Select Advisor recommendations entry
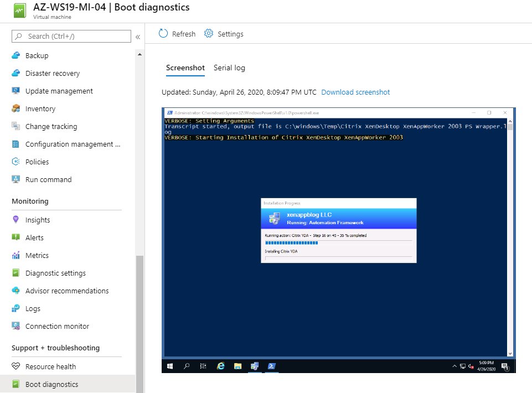Image resolution: width=532 pixels, height=393 pixels. pos(67,291)
